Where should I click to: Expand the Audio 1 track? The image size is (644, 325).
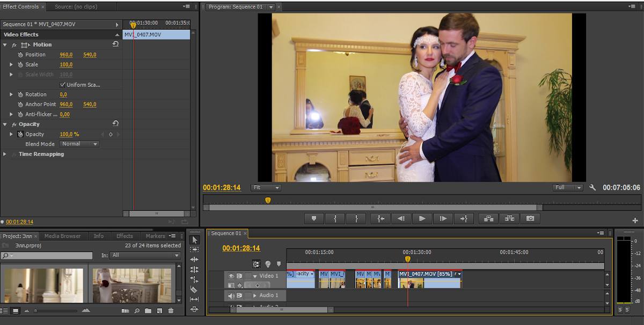(255, 296)
